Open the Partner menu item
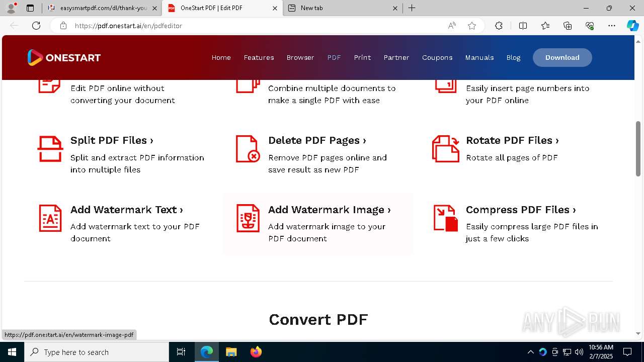 (396, 57)
